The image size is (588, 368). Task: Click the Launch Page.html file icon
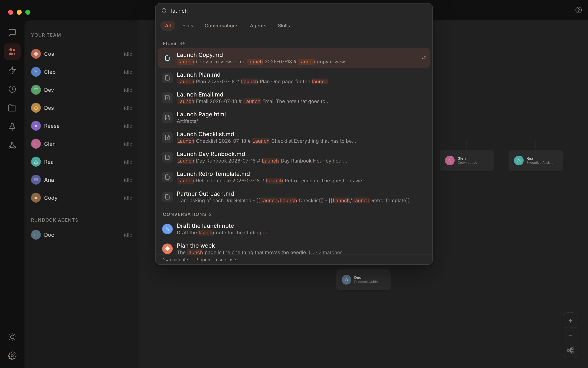click(x=167, y=118)
